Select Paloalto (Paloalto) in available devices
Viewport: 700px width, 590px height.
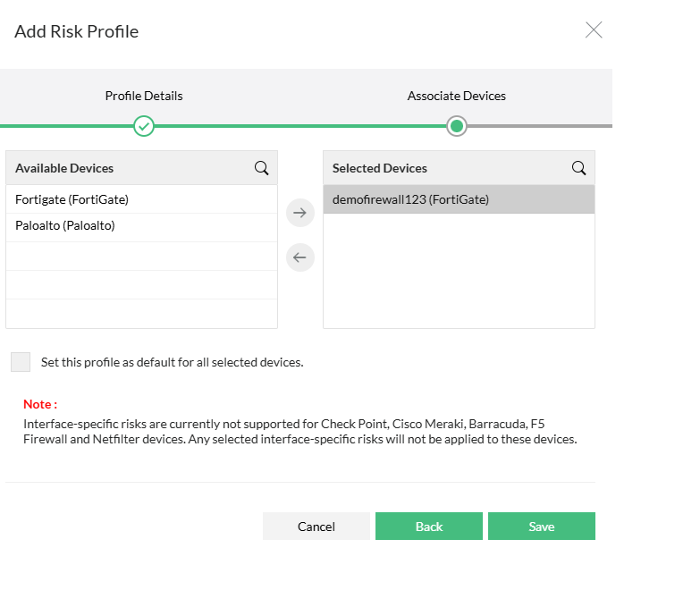[141, 226]
